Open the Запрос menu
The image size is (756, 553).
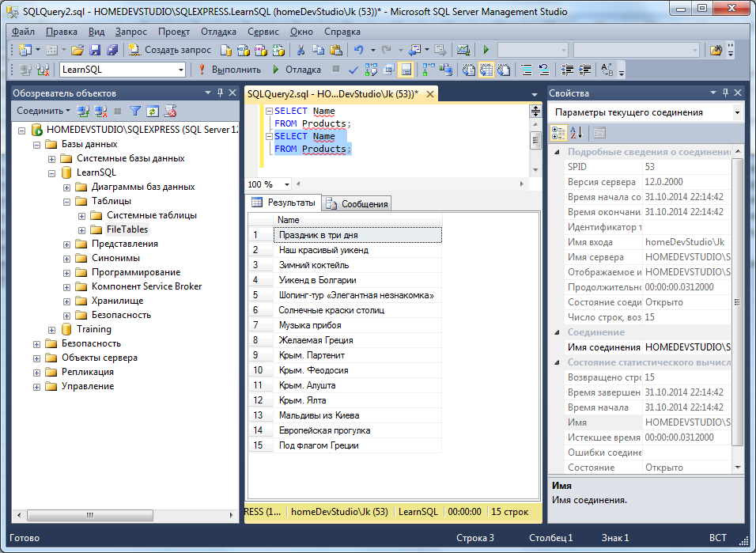point(131,32)
